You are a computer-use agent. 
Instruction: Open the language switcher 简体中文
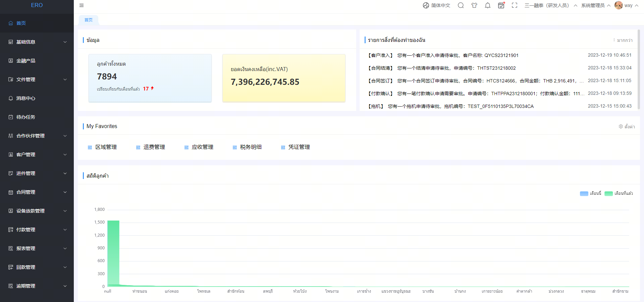[x=436, y=5]
